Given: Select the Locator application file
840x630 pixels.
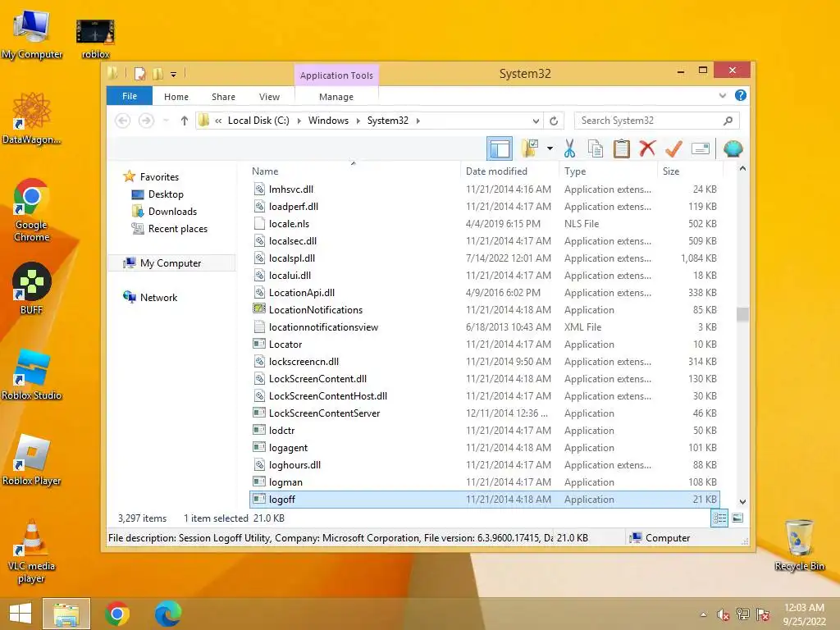Looking at the screenshot, I should pos(485,344).
